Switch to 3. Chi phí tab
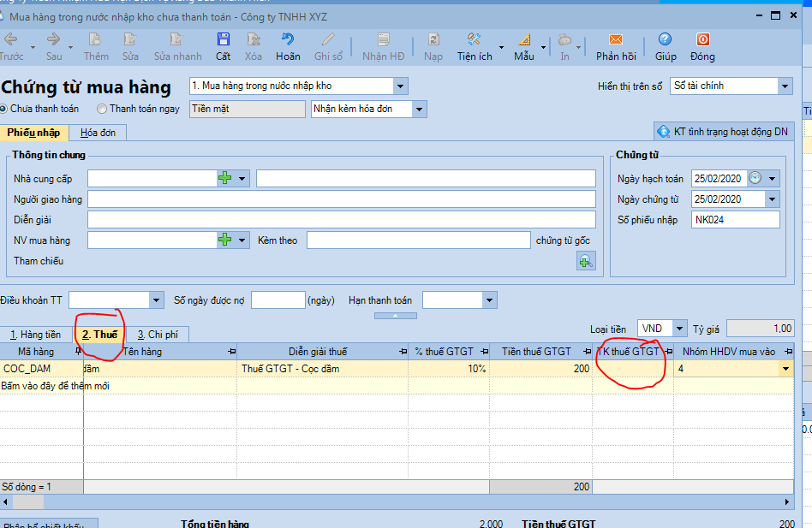The image size is (812, 528). 157,335
